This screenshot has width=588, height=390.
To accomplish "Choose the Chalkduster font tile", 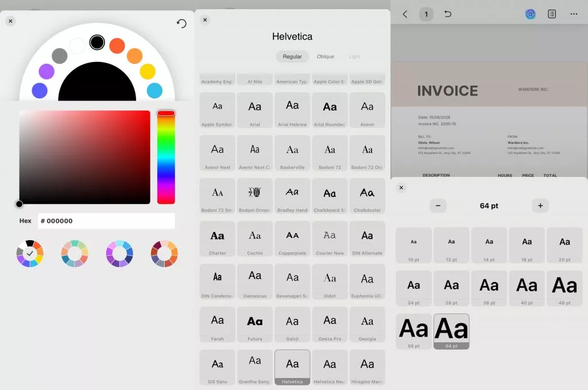I will 367,196.
